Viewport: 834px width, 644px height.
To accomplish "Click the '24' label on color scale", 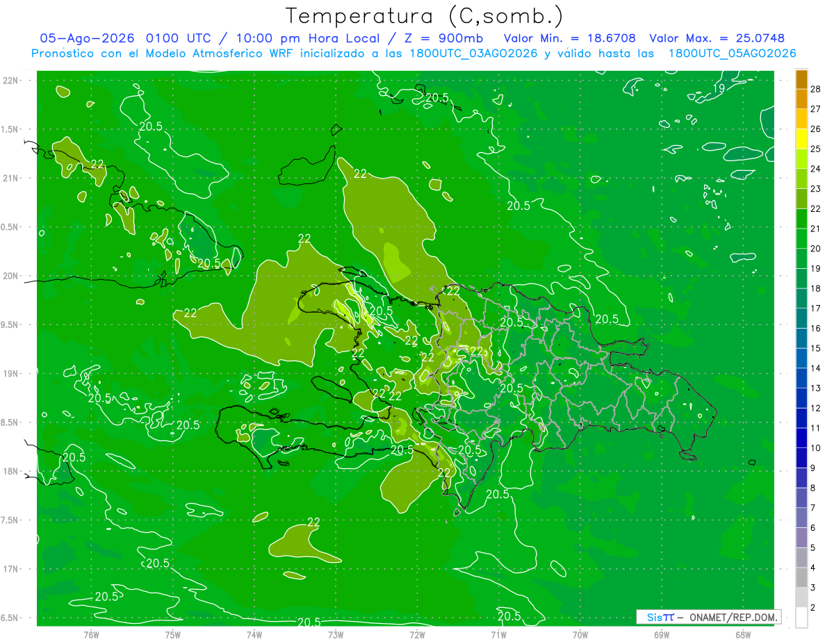I will 815,169.
